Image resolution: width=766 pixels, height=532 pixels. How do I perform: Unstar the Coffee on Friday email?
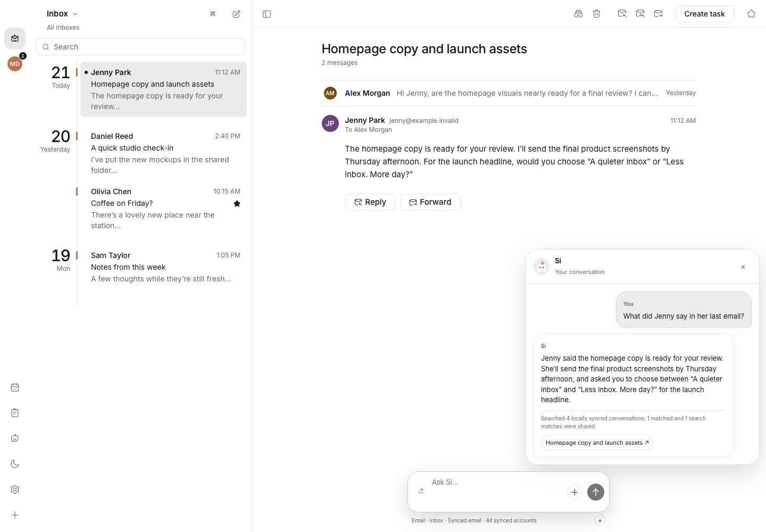click(237, 203)
